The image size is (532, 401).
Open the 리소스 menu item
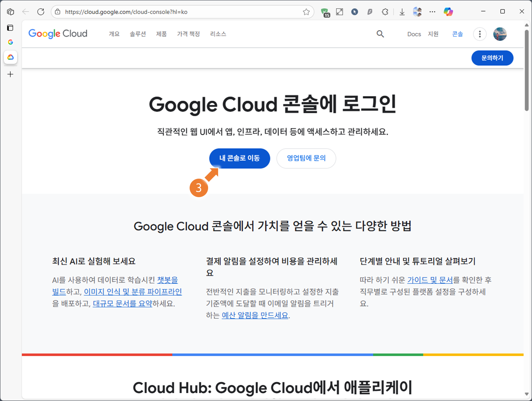click(218, 34)
